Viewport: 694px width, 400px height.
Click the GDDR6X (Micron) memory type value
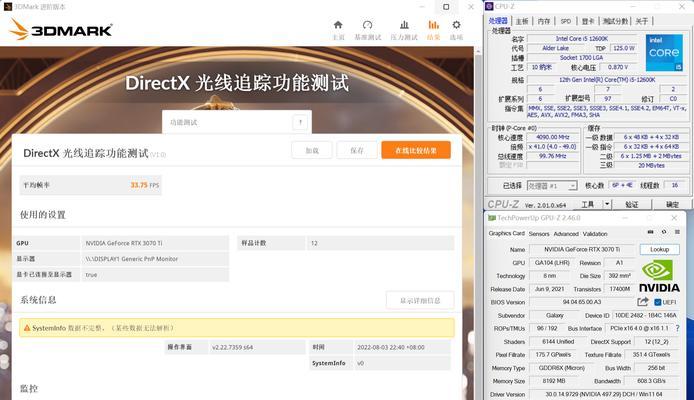coord(562,368)
